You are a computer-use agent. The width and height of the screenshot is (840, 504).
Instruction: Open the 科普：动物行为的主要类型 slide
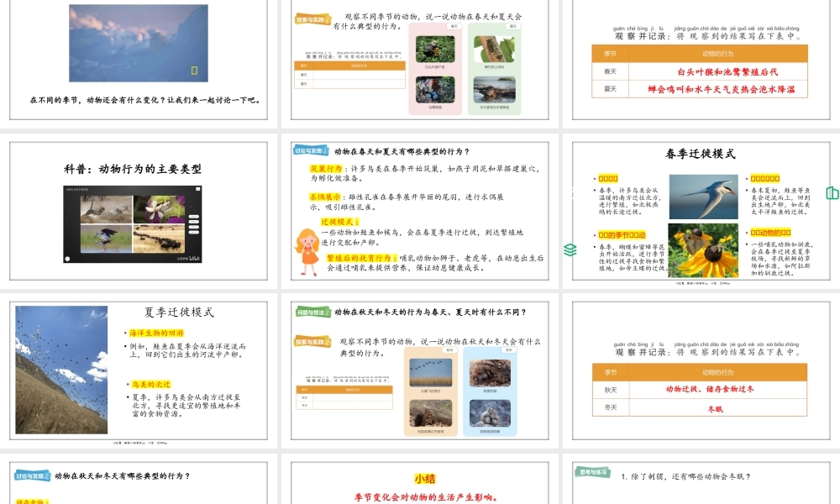139,211
